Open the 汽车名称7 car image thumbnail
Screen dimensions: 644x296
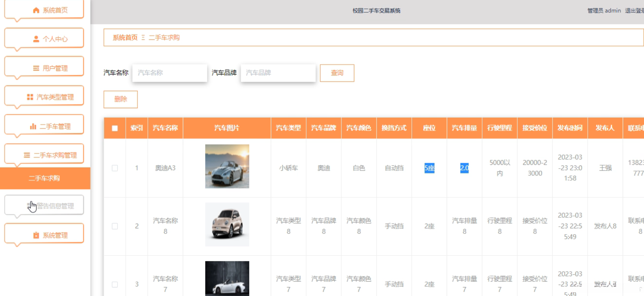tap(227, 278)
